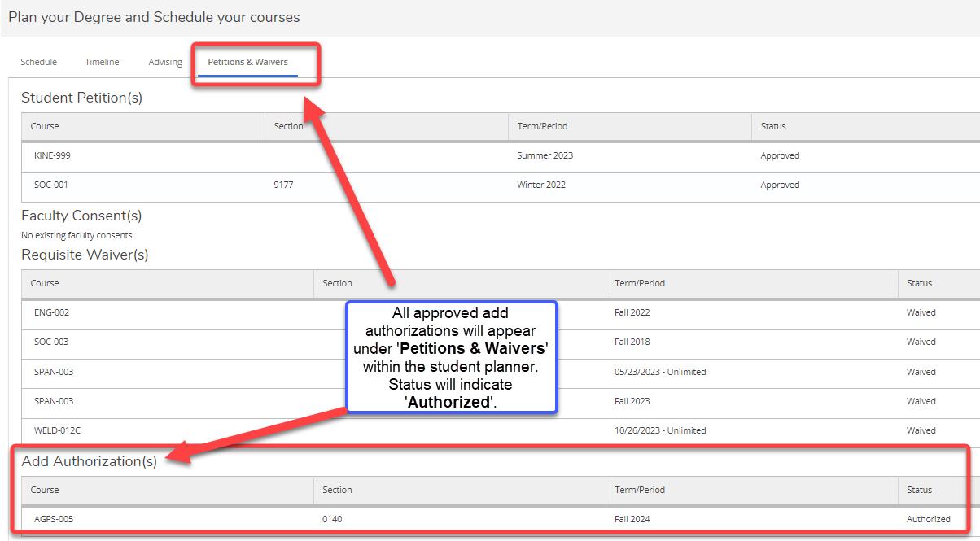Image resolution: width=980 pixels, height=541 pixels.
Task: Click Waived status in the Fall 2023 row
Action: tap(921, 401)
